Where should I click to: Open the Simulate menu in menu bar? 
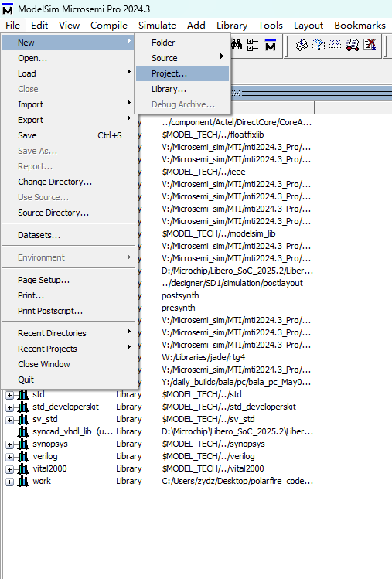(x=157, y=25)
